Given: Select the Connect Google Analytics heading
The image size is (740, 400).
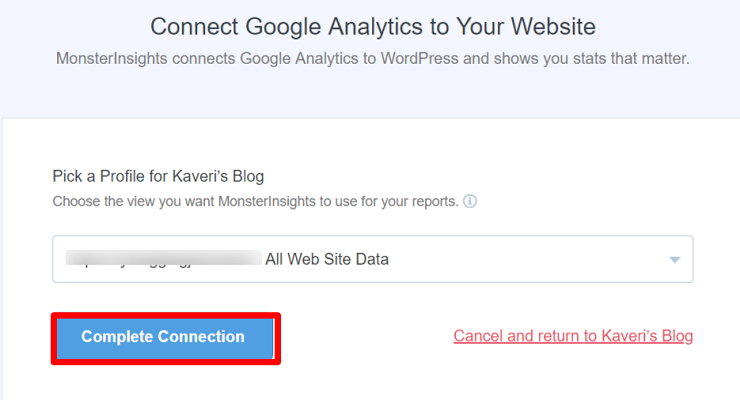Looking at the screenshot, I should pos(373,26).
